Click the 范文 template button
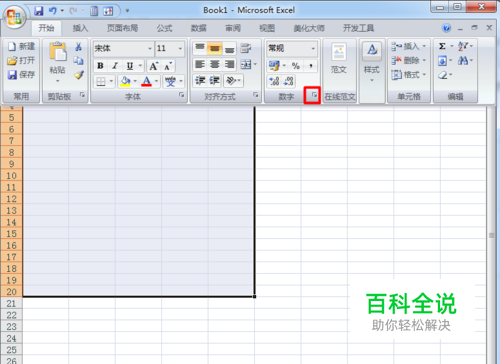500x364 pixels. (339, 58)
